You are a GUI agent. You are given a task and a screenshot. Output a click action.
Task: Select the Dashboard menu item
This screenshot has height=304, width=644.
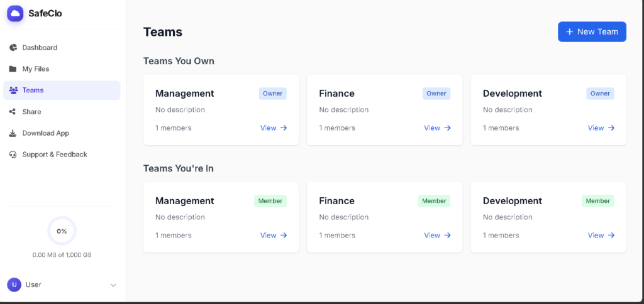pos(62,48)
